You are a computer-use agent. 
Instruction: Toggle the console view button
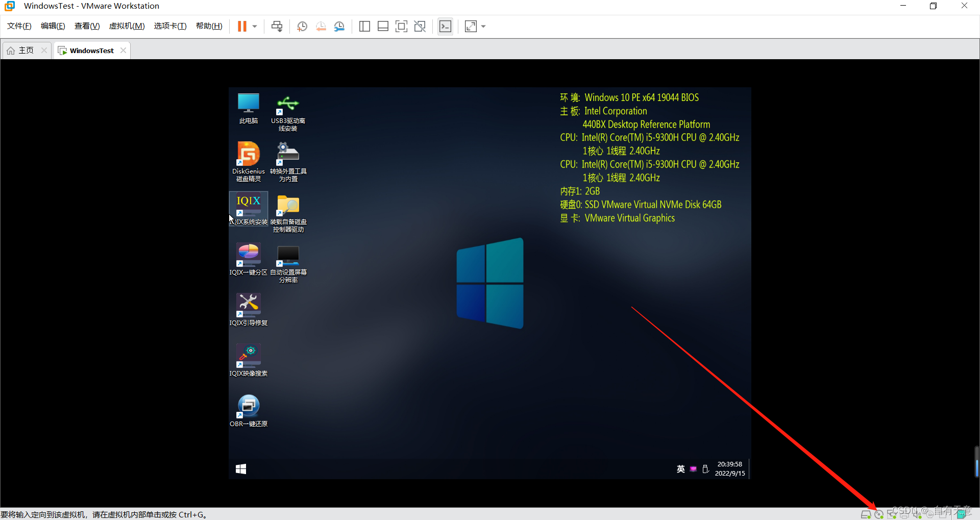pos(445,26)
